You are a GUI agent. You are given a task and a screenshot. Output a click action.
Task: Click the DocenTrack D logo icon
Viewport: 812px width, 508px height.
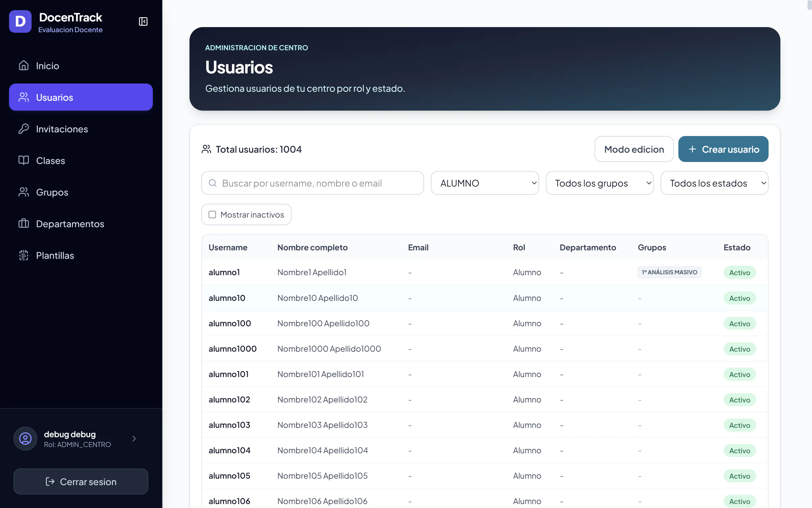20,21
